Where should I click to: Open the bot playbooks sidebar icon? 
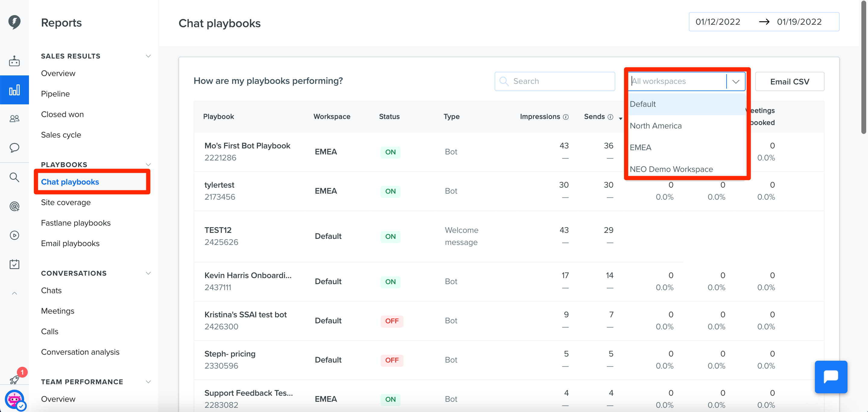point(14,61)
